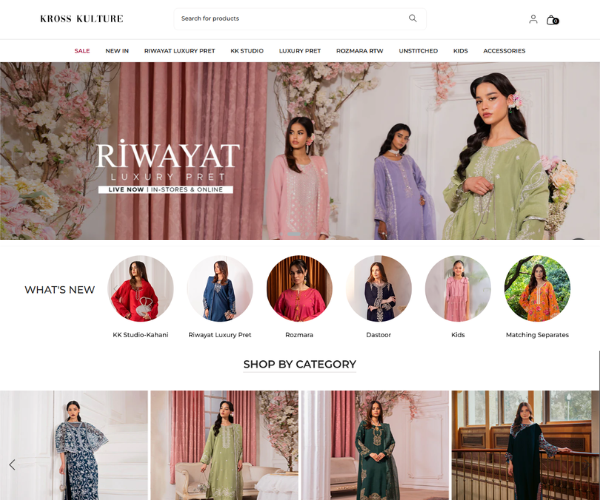The height and width of the screenshot is (500, 600).
Task: Open the NEW IN menu item
Action: coord(117,51)
